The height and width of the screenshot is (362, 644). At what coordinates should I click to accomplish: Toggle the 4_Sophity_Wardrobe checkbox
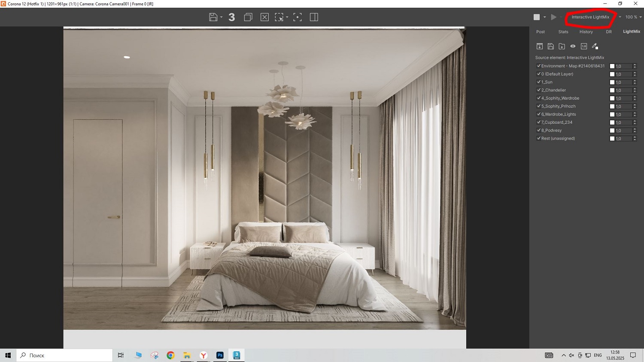point(538,98)
